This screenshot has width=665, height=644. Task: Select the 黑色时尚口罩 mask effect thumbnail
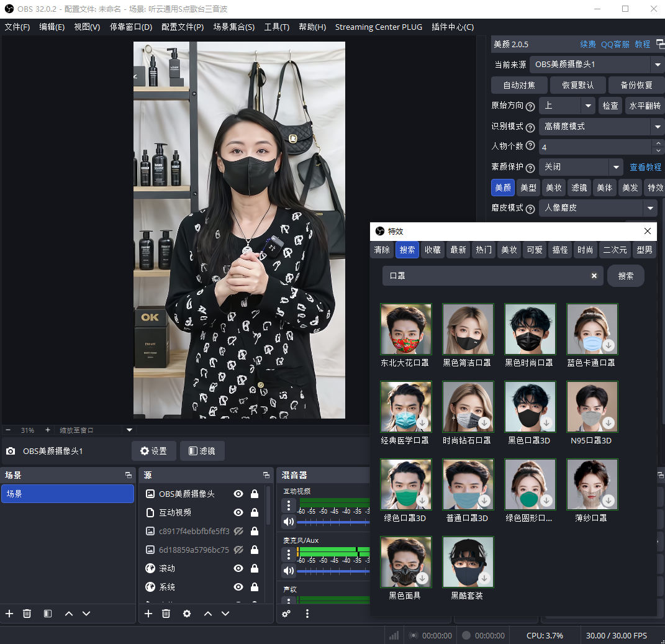click(530, 329)
